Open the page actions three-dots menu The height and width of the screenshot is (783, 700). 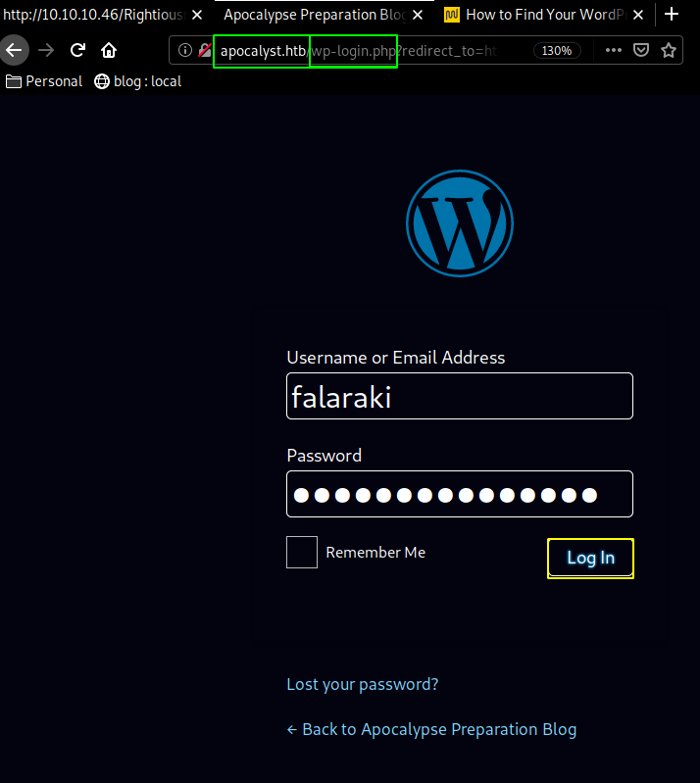(613, 50)
